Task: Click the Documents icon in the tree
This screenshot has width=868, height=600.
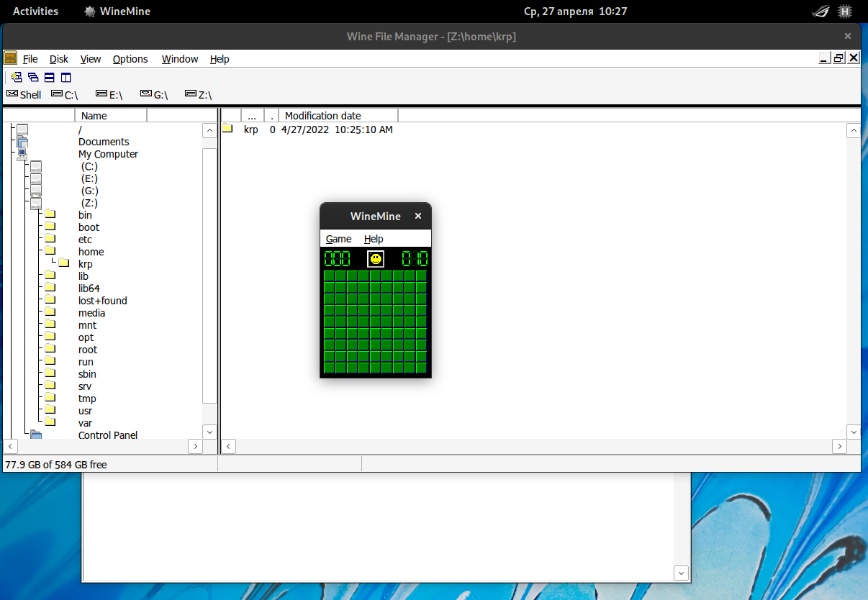Action: click(x=22, y=142)
